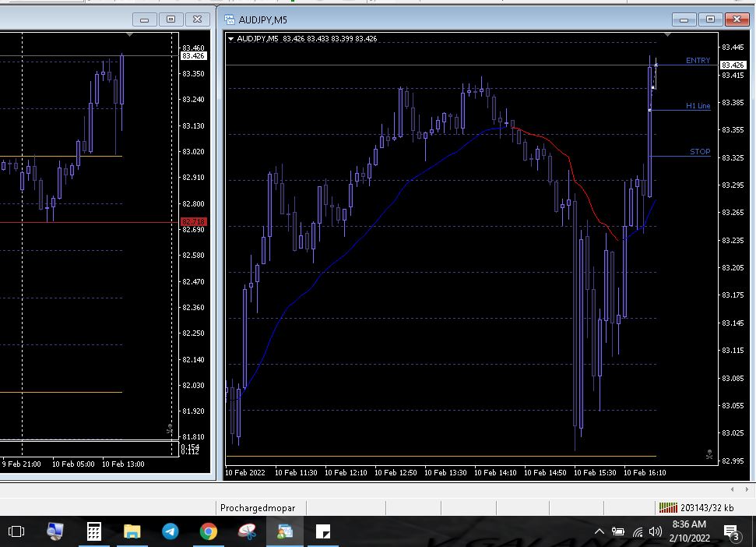Click the OHLC readout 83.426 83.433 83.399 83.426
This screenshot has width=756, height=547.
330,39
